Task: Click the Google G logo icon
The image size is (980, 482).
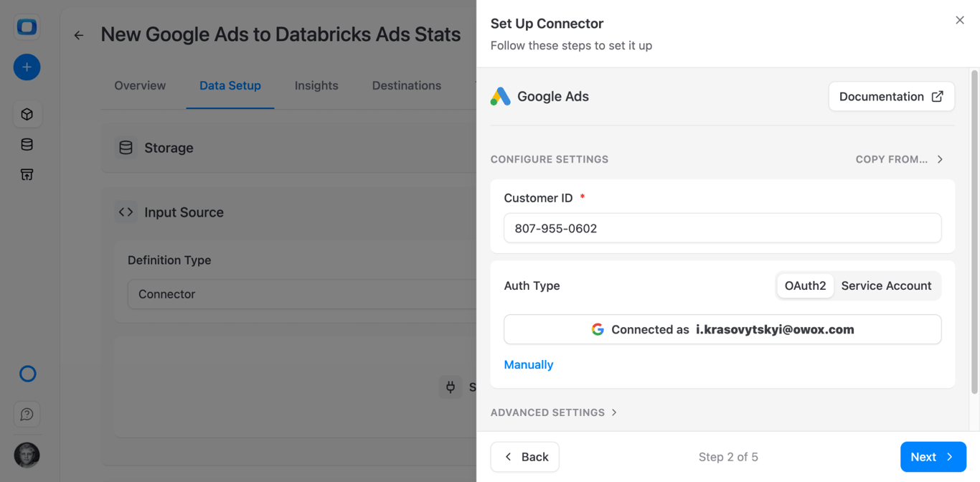Action: pos(598,329)
